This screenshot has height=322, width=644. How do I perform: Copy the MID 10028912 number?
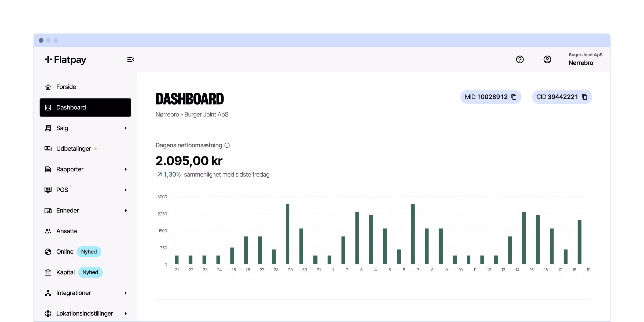tap(514, 97)
